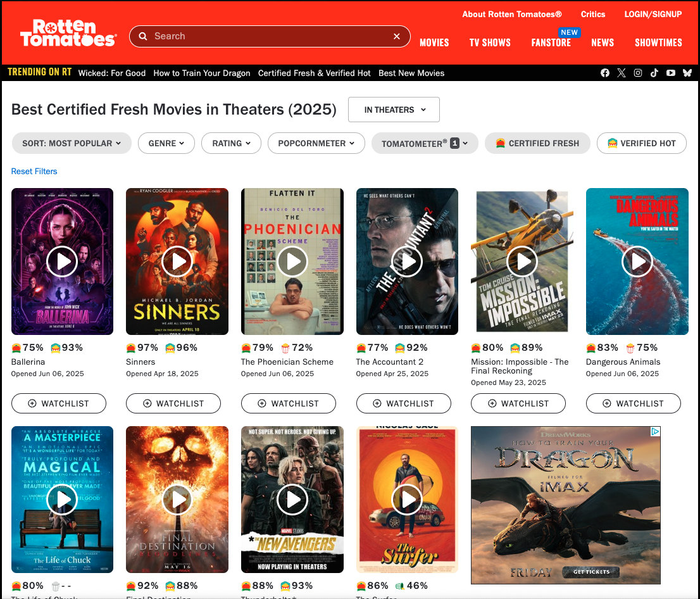Click the plus icon on Ballerina's Watchlist button
The height and width of the screenshot is (599, 700).
pos(32,403)
